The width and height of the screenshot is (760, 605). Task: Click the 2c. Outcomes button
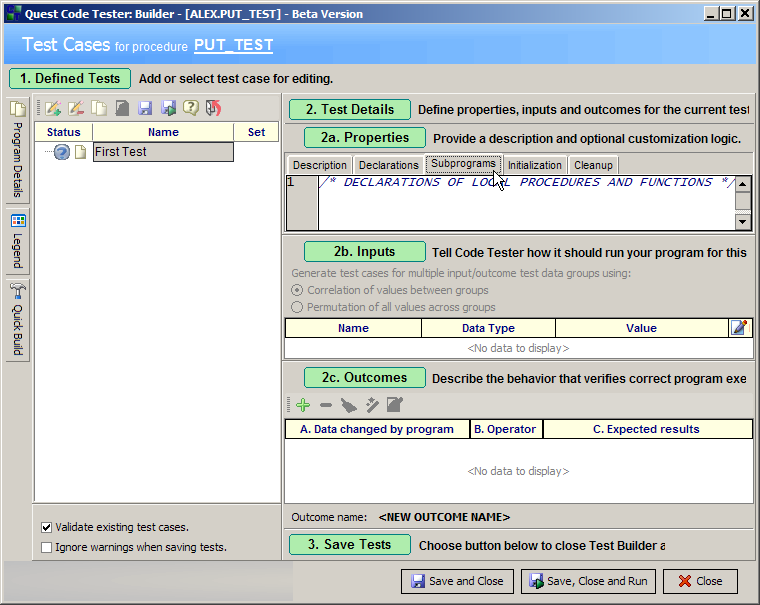[364, 378]
